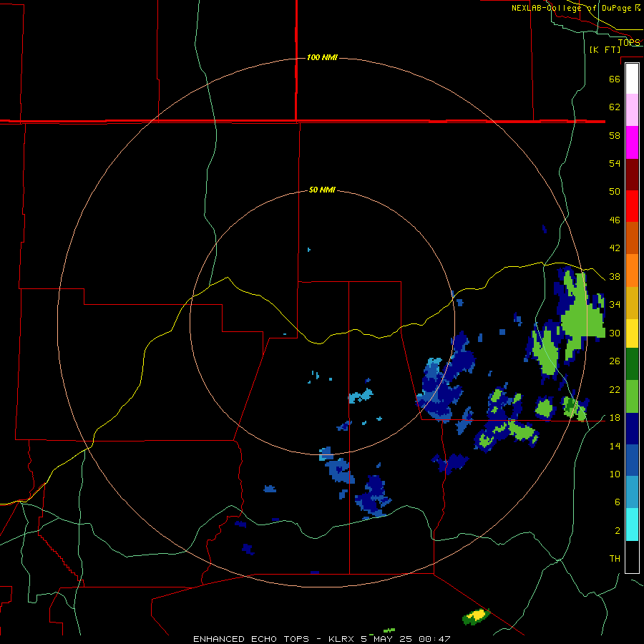The height and width of the screenshot is (644, 644).
Task: Click the navy blue legend swatch
Action: pyautogui.click(x=632, y=429)
